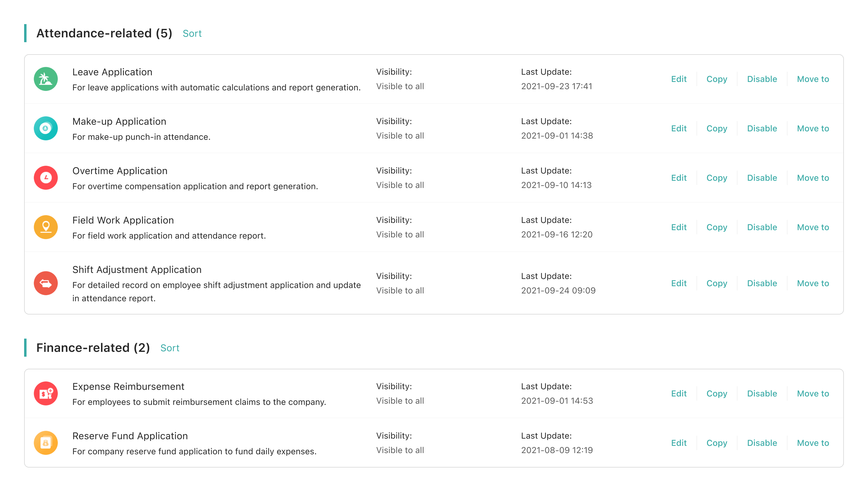Viewport: 868px width, 482px height.
Task: Disable the Shift Adjustment Application
Action: click(x=762, y=283)
